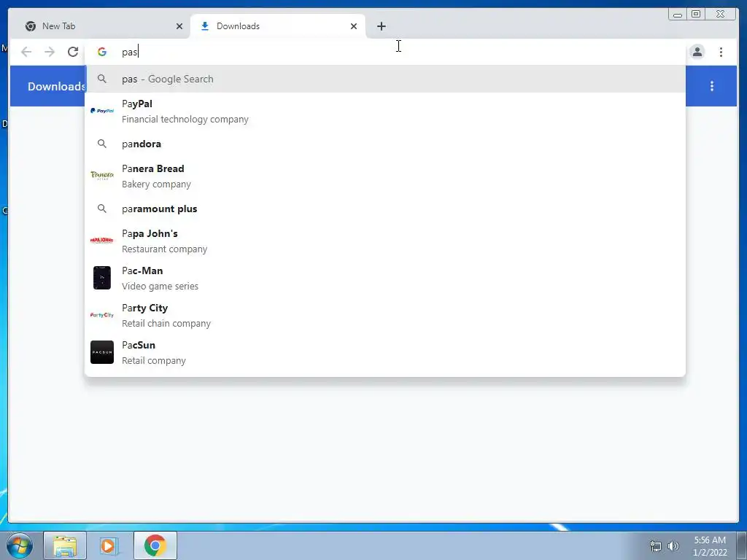Minimize the Chrome window

click(x=678, y=15)
